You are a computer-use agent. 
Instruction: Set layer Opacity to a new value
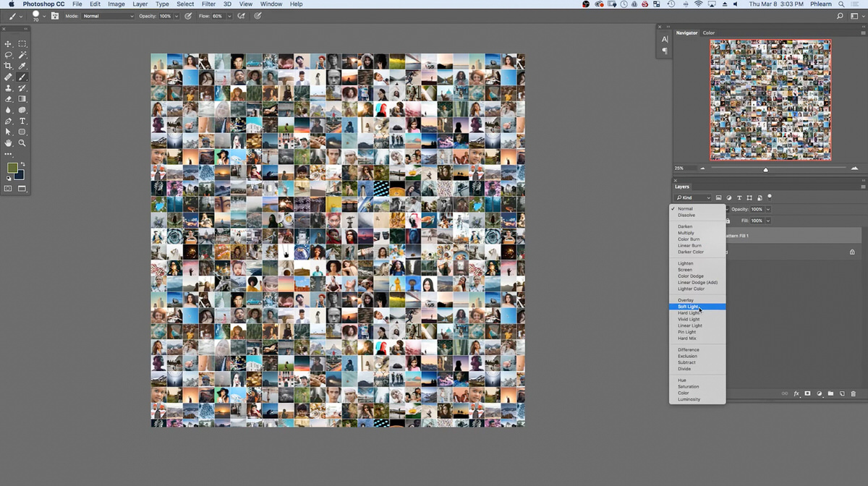(758, 209)
